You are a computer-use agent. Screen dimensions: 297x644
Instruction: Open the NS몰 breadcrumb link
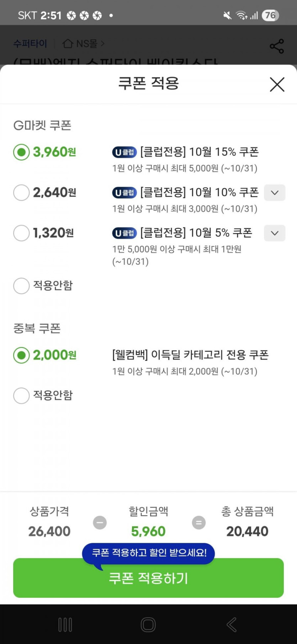[87, 43]
